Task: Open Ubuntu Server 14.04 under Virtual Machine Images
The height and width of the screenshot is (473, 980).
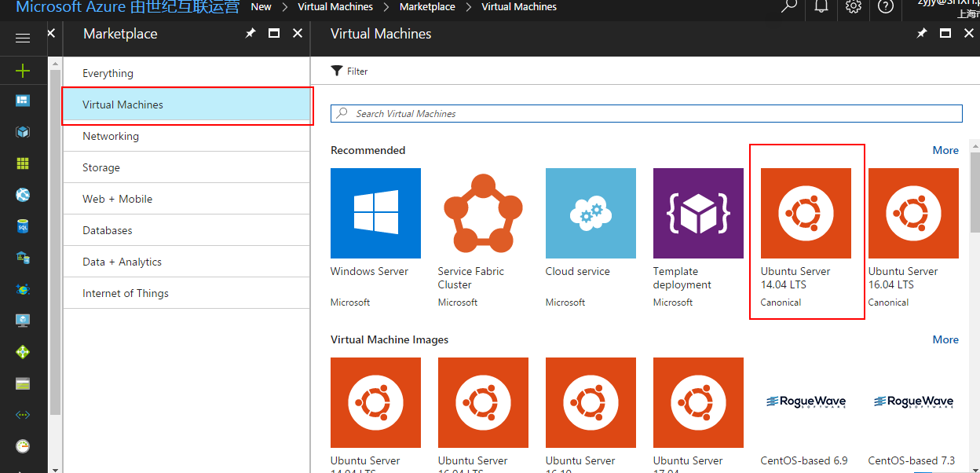Action: (x=375, y=415)
